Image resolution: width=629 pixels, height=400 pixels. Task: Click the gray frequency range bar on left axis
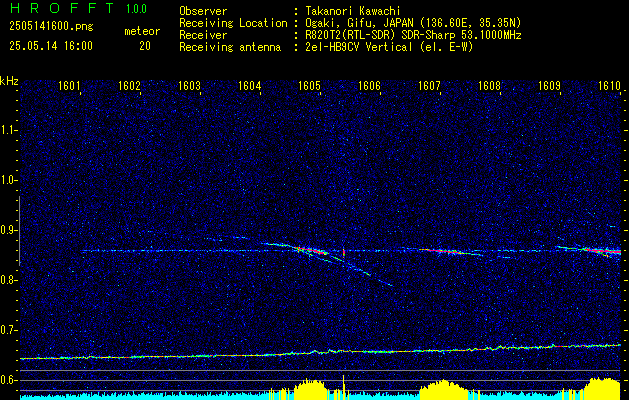click(x=20, y=231)
